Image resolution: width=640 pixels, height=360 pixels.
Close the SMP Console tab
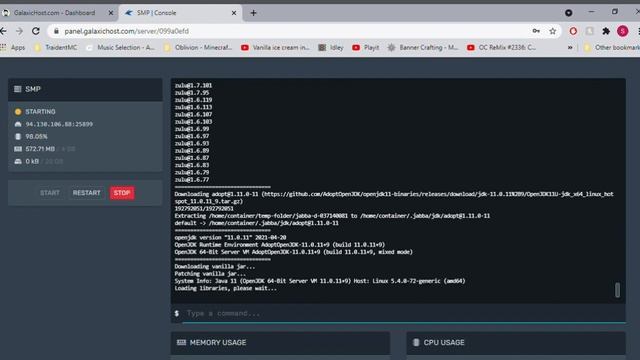coord(234,13)
